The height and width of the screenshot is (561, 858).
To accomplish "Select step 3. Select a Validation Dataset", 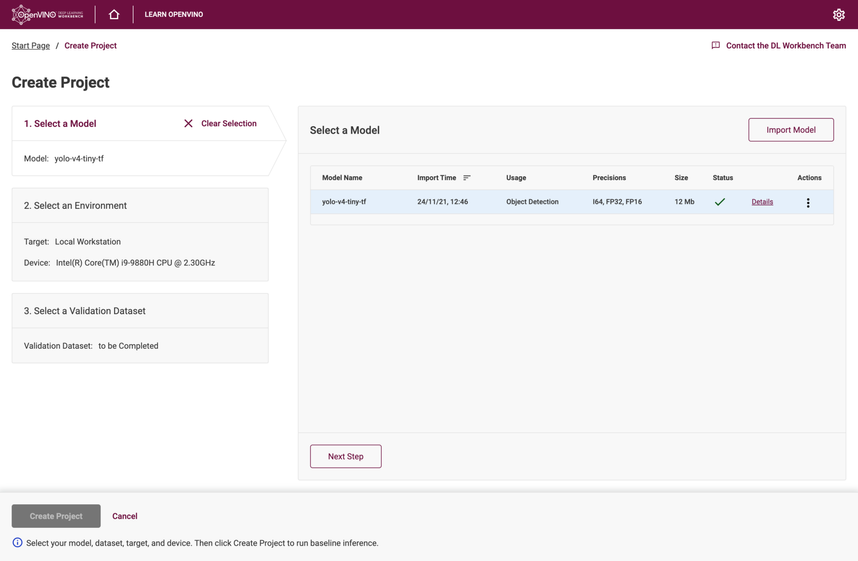I will 84,311.
